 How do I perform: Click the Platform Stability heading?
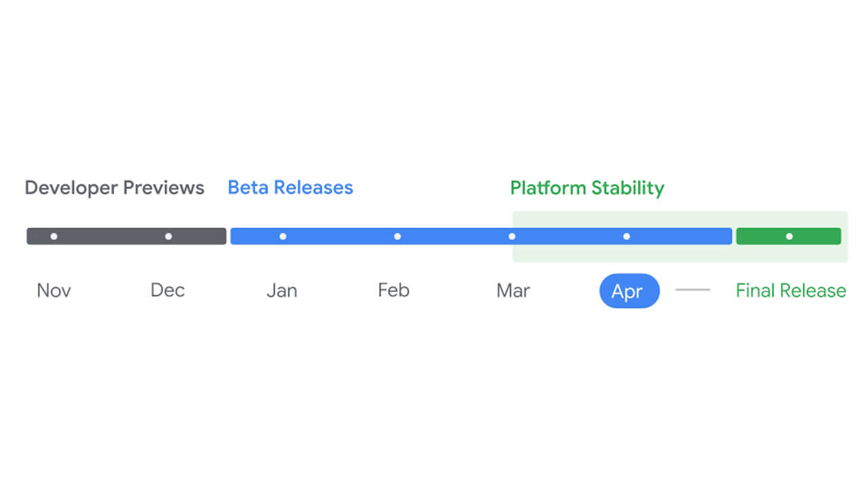[x=587, y=188]
